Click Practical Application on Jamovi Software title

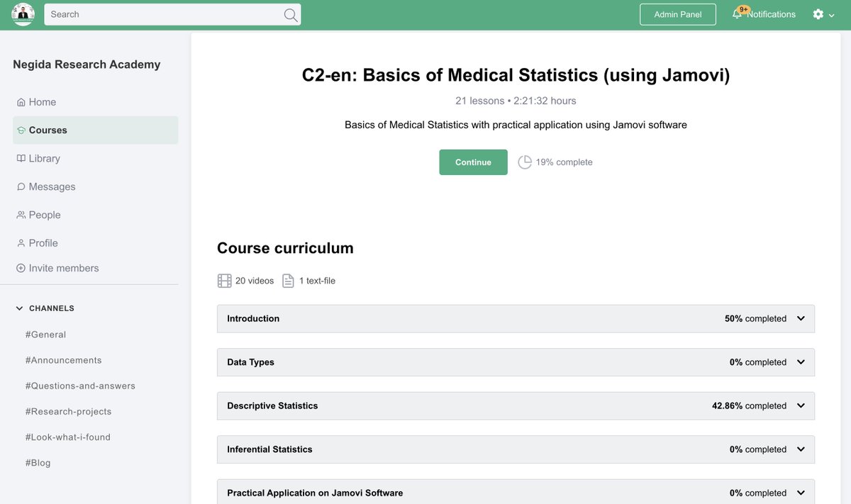[x=315, y=493]
